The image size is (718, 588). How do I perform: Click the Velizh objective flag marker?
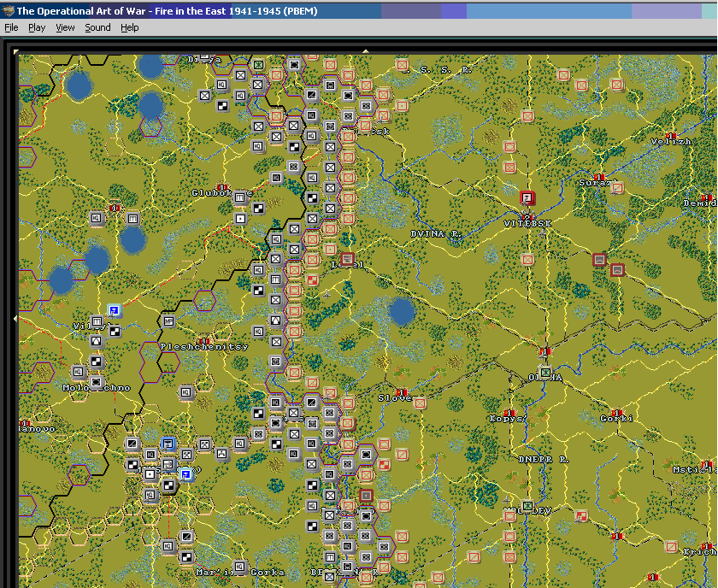[671, 136]
